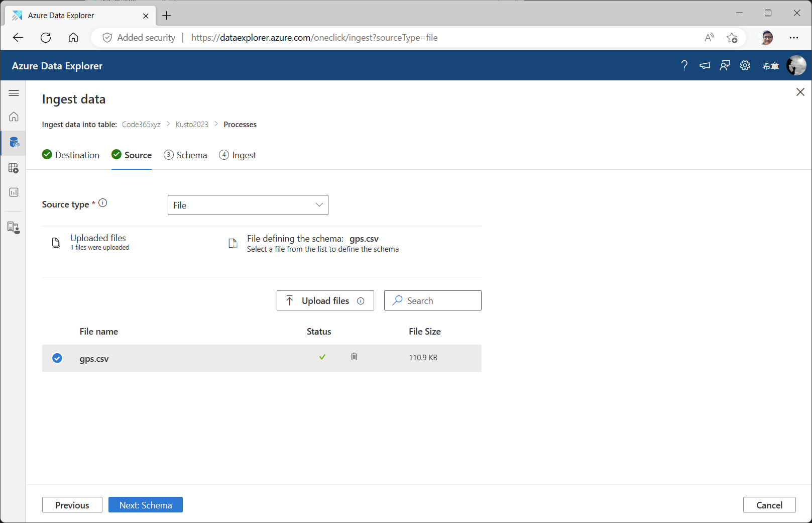The width and height of the screenshot is (812, 523).
Task: Show the Source type info tooltip
Action: click(x=103, y=203)
